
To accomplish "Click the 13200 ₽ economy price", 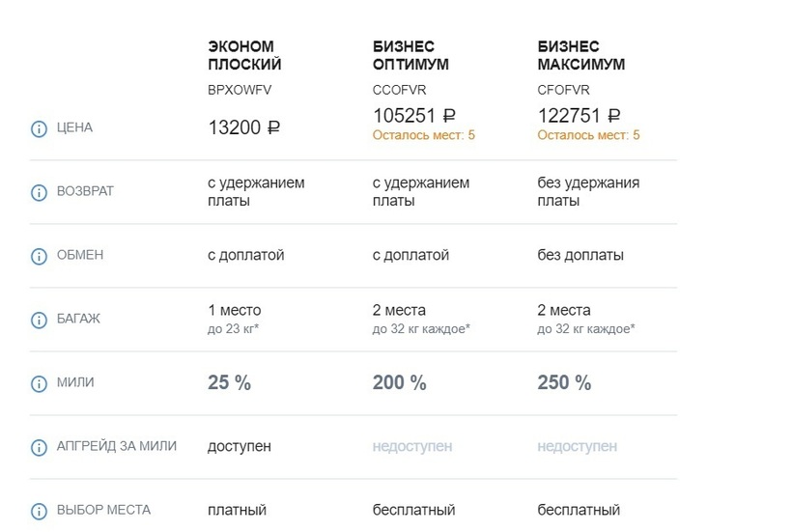I will (x=244, y=127).
